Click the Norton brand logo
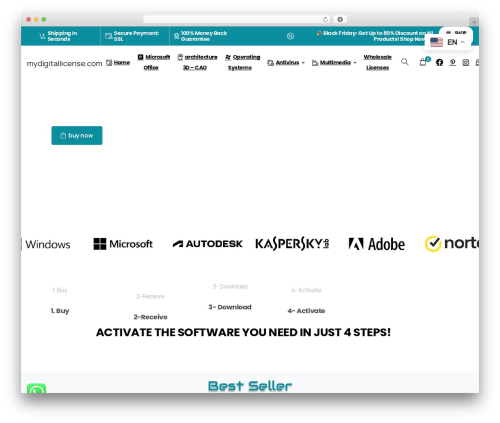 452,243
